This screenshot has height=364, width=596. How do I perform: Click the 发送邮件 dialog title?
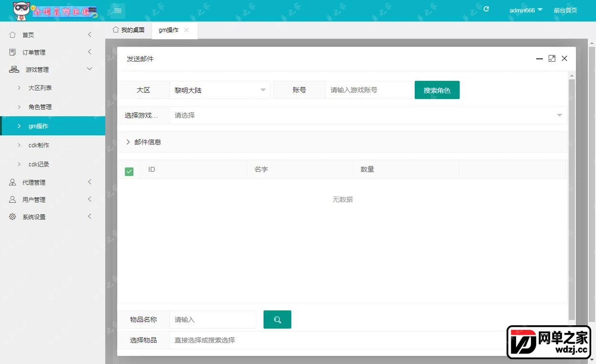(x=140, y=59)
